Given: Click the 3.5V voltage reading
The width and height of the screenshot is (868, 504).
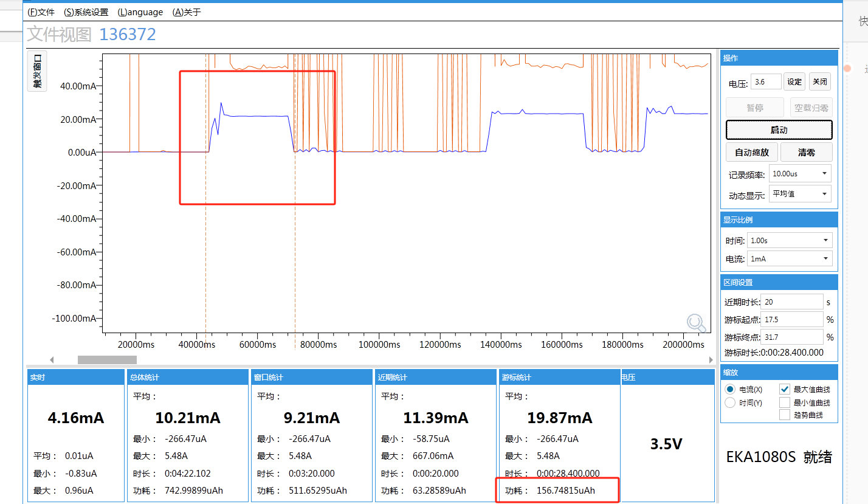Looking at the screenshot, I should (666, 444).
